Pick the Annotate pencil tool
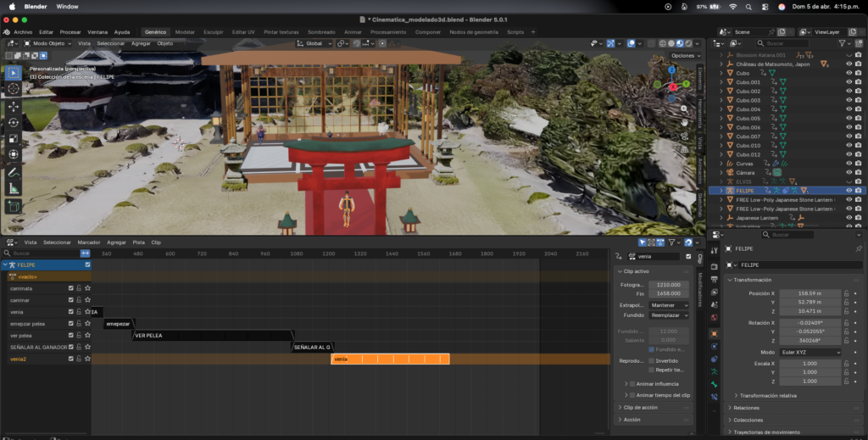 coord(14,172)
